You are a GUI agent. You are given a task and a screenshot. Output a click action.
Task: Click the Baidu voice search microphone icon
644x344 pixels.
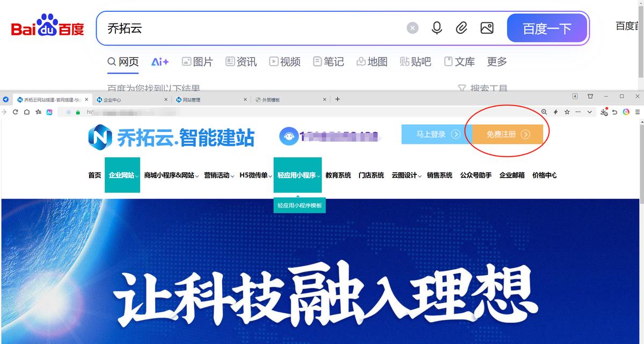point(437,28)
